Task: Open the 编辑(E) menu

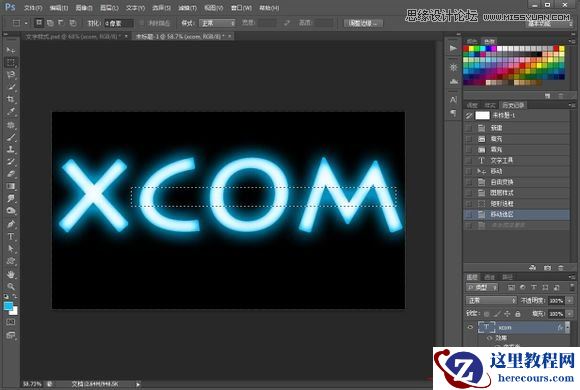Action: click(x=59, y=8)
